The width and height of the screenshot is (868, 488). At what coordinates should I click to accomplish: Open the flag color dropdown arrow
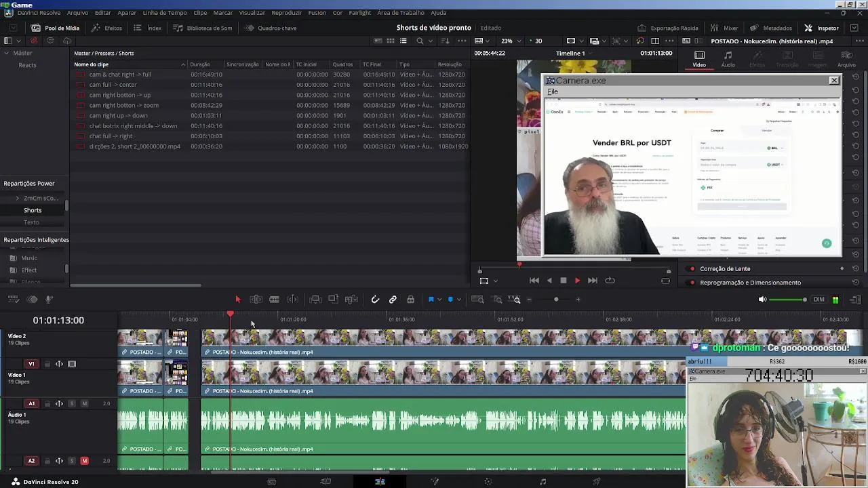point(439,300)
